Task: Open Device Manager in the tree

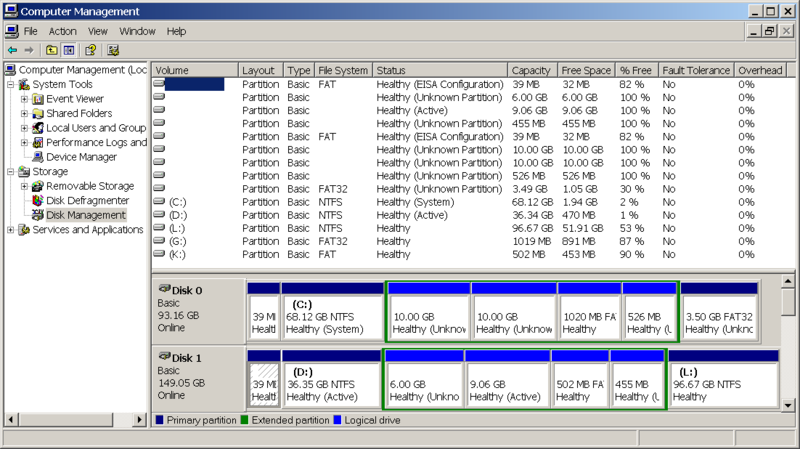Action: coord(81,157)
